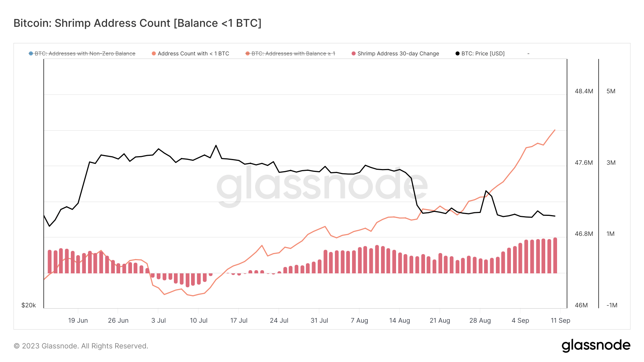Click the '48.4M' axis value
The width and height of the screenshot is (644, 362).
click(x=584, y=91)
